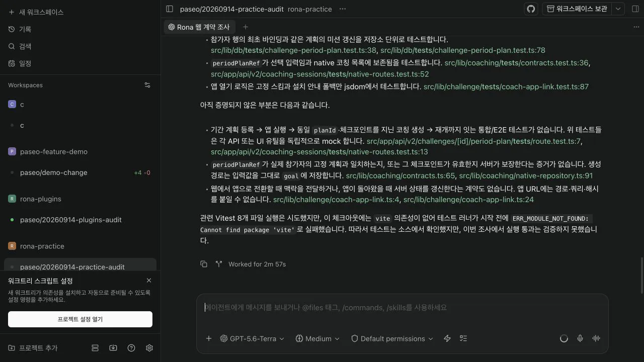Toggle the right side panel icon
This screenshot has height=362, width=644.
(635, 9)
